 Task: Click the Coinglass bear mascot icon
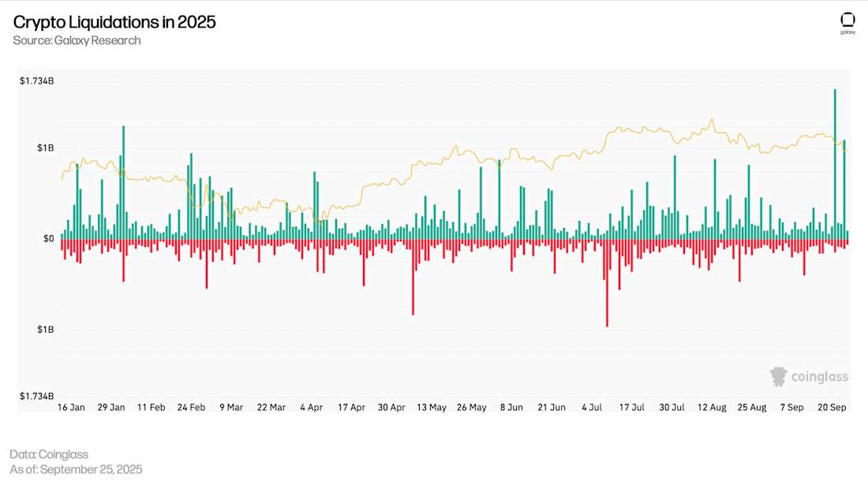(778, 377)
